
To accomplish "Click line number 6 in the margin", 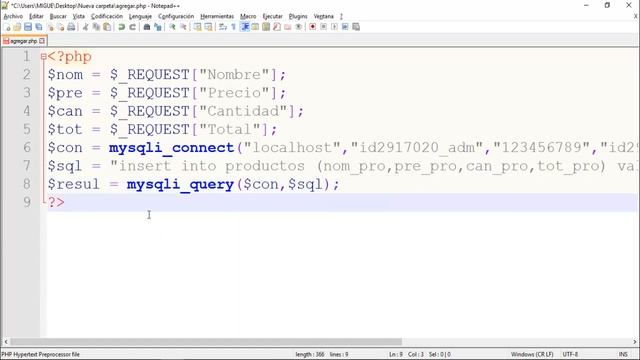I will point(27,147).
